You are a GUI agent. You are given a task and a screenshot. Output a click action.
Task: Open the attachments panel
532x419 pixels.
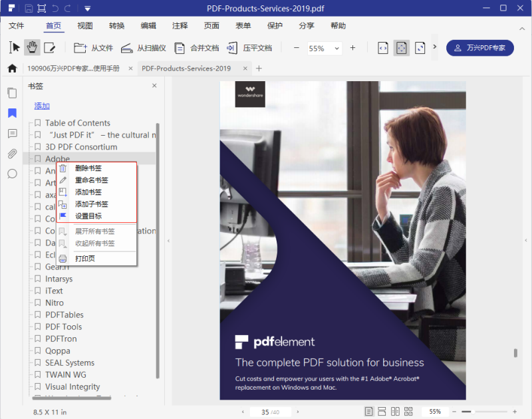click(x=12, y=154)
